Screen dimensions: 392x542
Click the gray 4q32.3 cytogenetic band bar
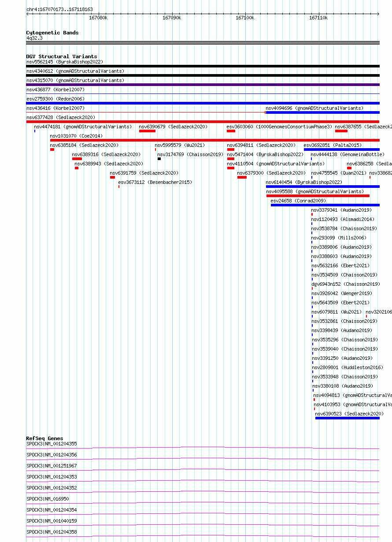(x=203, y=43)
